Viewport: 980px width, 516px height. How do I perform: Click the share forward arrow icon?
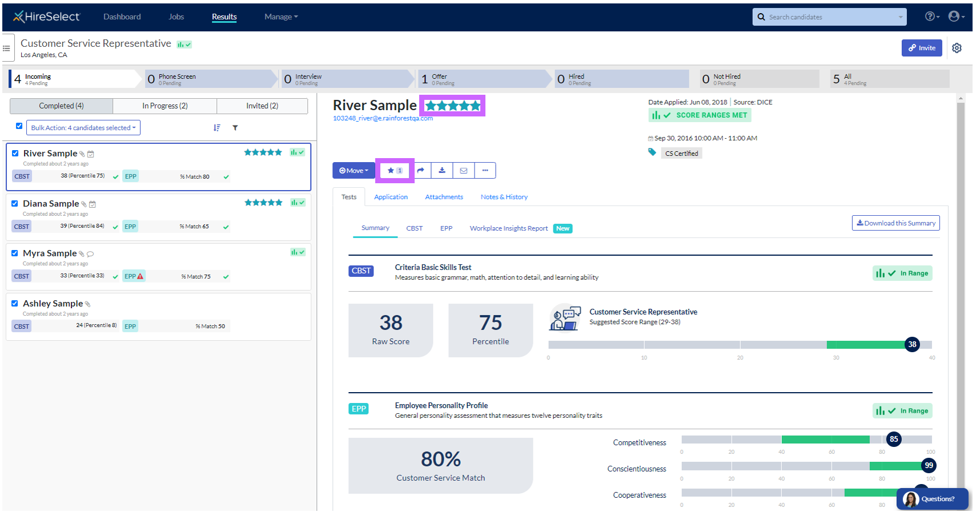pyautogui.click(x=421, y=171)
